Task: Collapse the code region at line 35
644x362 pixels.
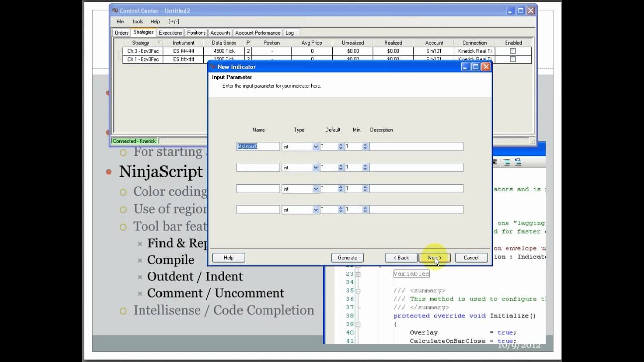Action: click(x=358, y=290)
